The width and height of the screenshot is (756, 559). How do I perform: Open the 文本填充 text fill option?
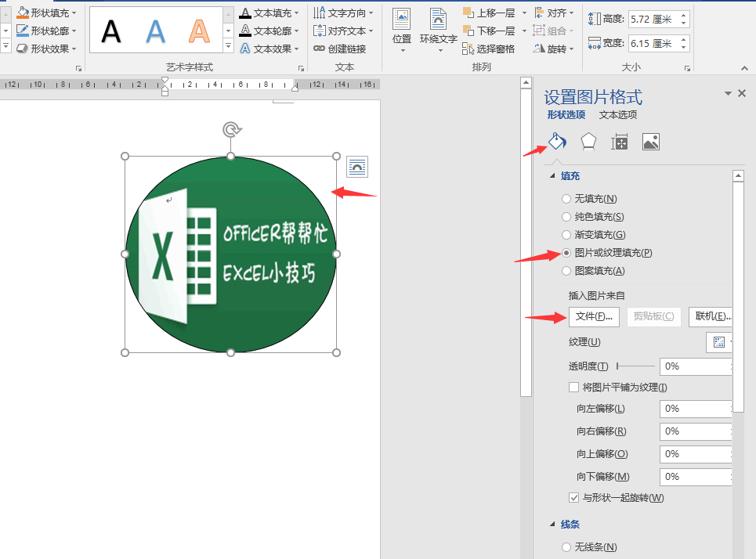pos(269,13)
